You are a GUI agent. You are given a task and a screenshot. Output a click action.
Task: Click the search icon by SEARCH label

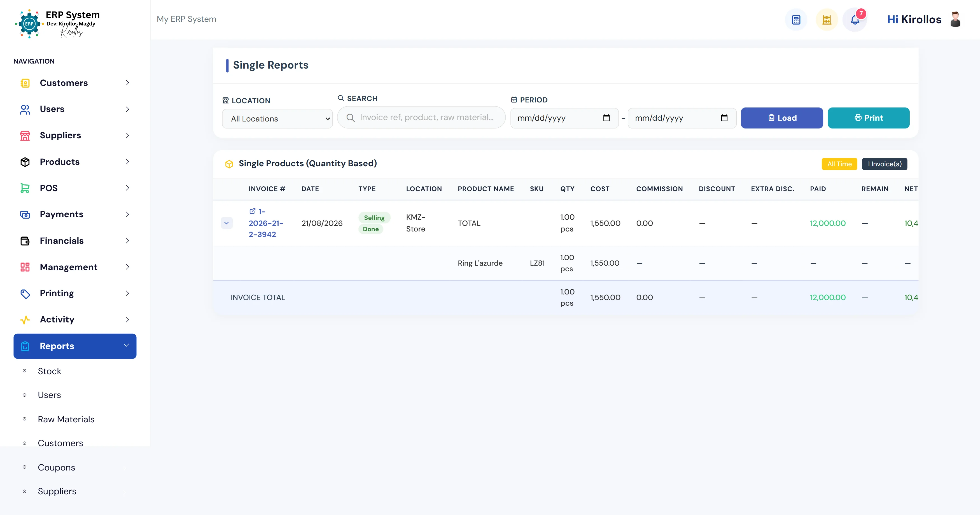pos(341,98)
